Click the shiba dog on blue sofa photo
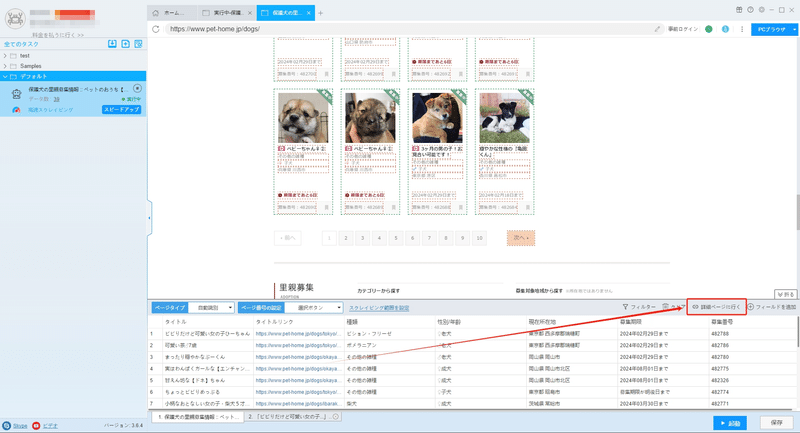 (437, 118)
